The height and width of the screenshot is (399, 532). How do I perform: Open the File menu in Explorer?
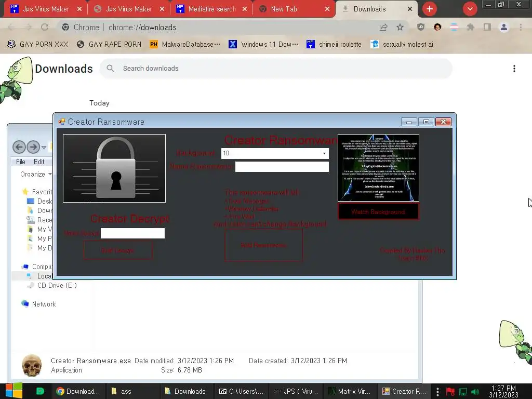pyautogui.click(x=21, y=162)
